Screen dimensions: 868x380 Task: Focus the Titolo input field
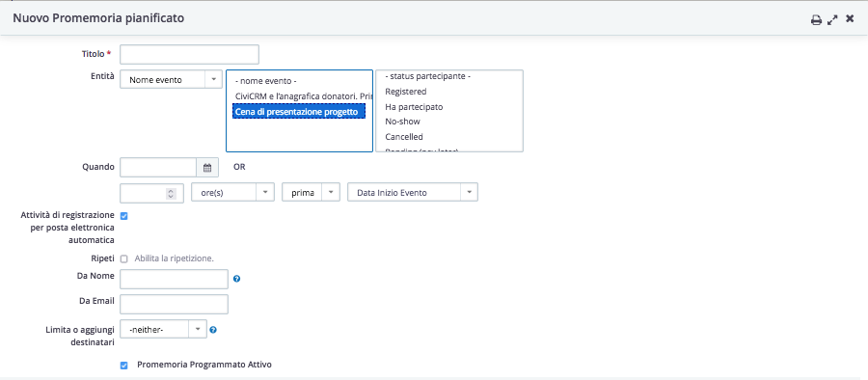[189, 54]
